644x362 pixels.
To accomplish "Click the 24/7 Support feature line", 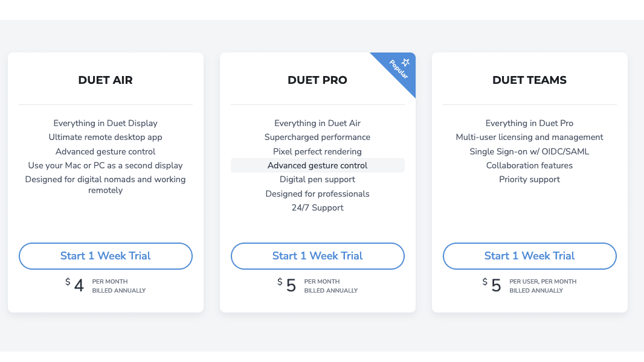I will tap(318, 208).
